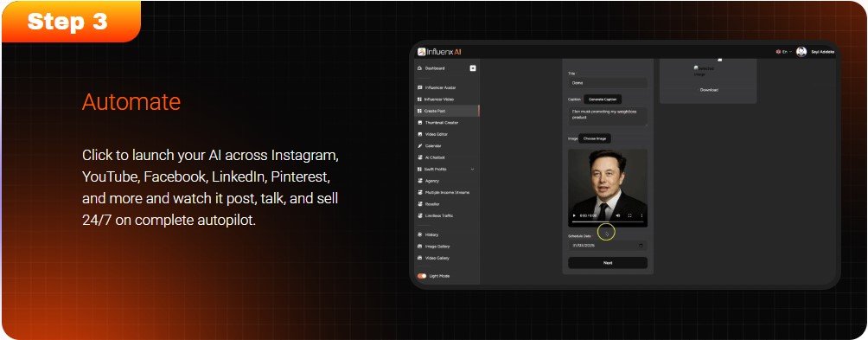Viewport: 868px width, 340px height.
Task: Mute the video with volume icon
Action: [618, 215]
